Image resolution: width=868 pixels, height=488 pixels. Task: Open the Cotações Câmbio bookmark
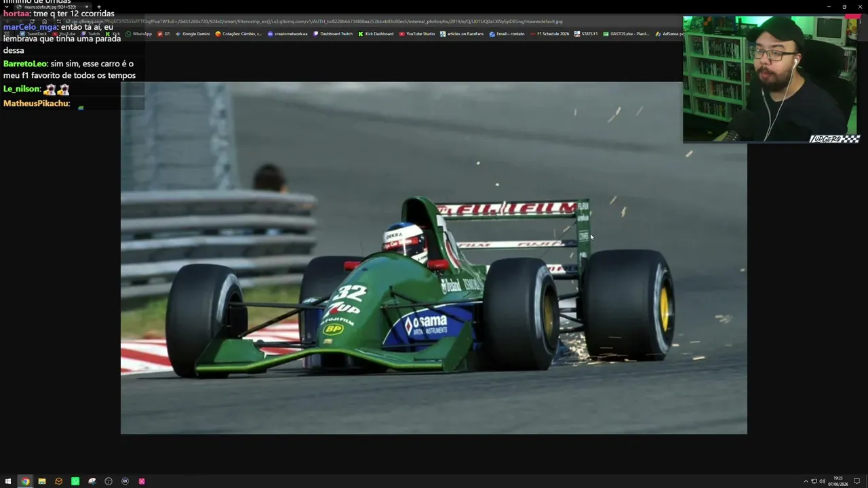tap(239, 34)
